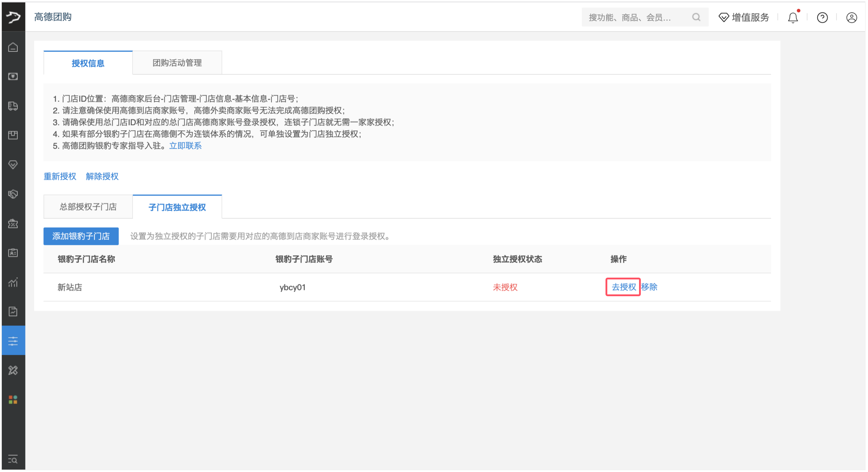Click the 去授权 link for 新站店
Image resolution: width=868 pixels, height=472 pixels.
tap(623, 287)
